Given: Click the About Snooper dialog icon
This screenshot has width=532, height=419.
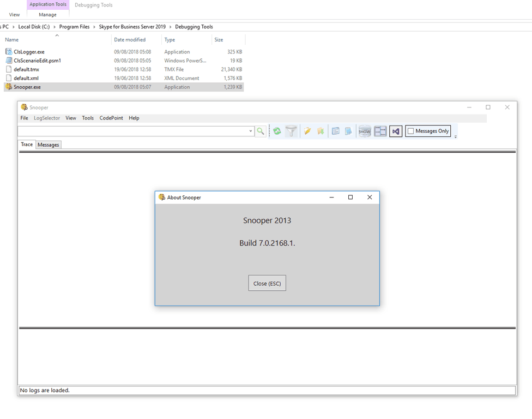Looking at the screenshot, I should [x=162, y=197].
